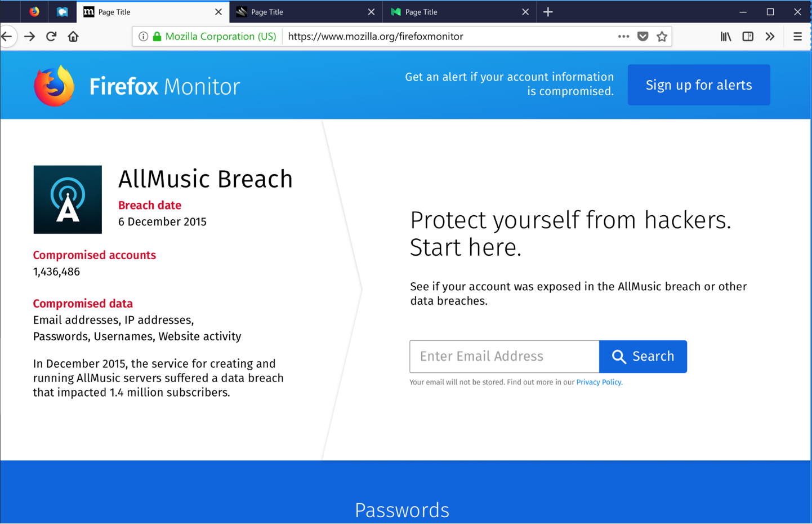Show site information via the info icon

click(x=143, y=37)
